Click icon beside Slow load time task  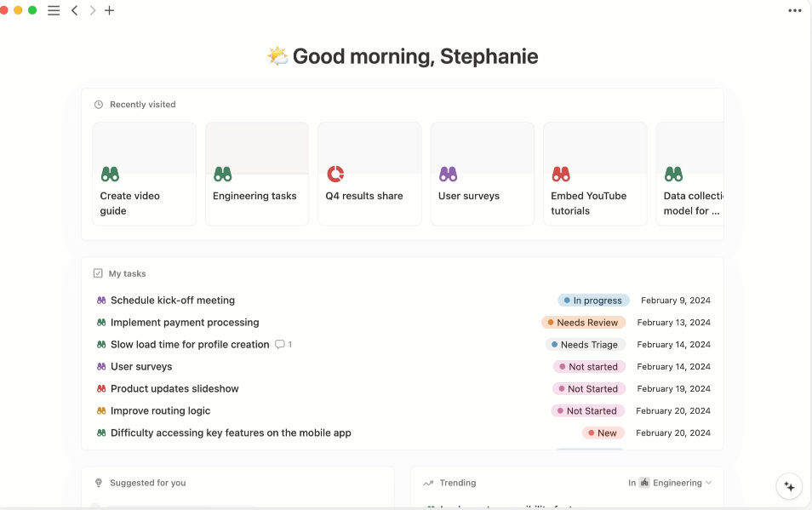pyautogui.click(x=101, y=344)
